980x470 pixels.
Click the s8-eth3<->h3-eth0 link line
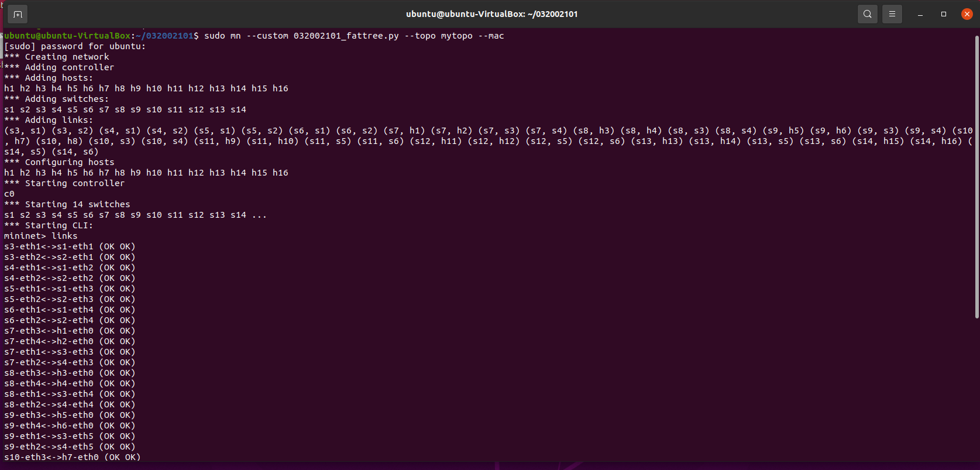[x=70, y=373]
